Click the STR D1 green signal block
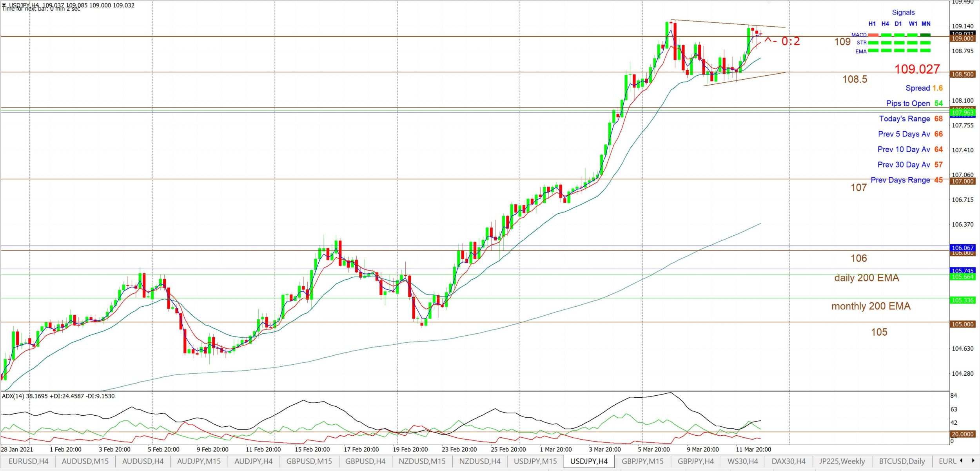The height and width of the screenshot is (471, 980). click(899, 43)
